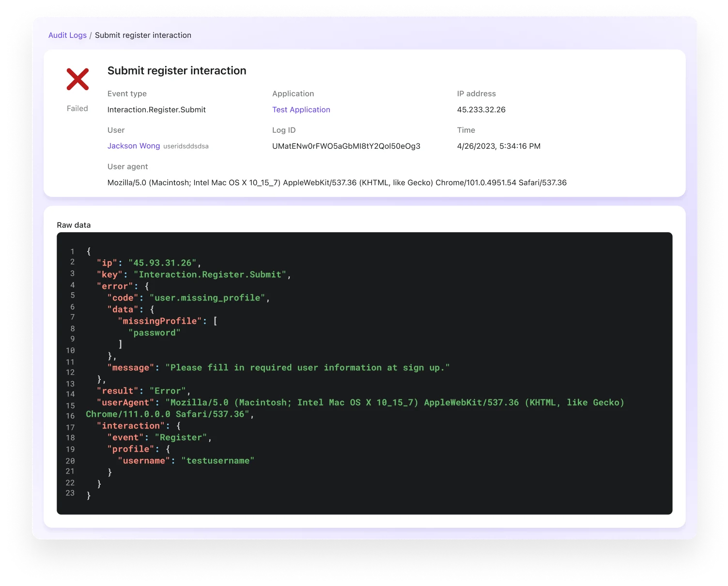Image resolution: width=728 pixels, height=586 pixels.
Task: Click line number 23 in code gutter
Action: click(70, 493)
